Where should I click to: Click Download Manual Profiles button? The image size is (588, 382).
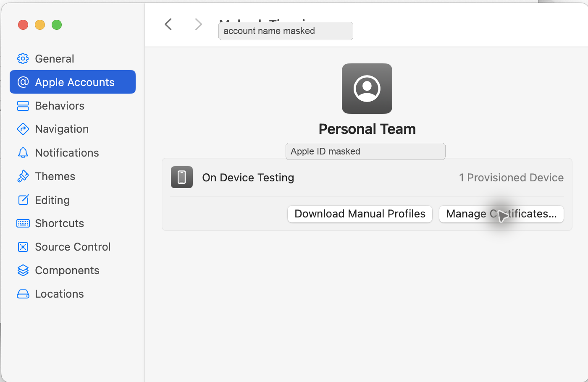(360, 214)
